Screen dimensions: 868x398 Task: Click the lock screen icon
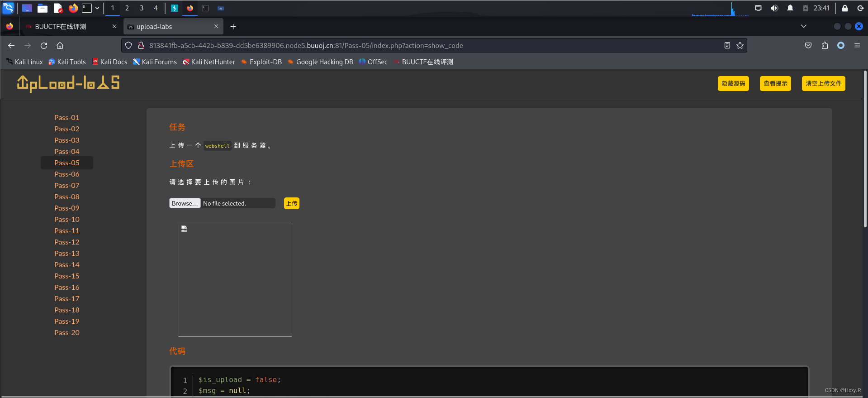click(x=844, y=8)
